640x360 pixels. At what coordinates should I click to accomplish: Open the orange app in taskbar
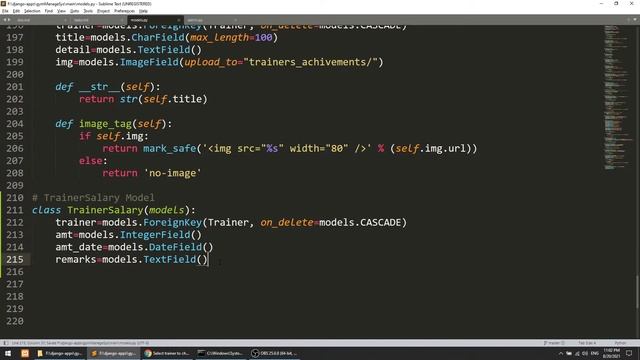pos(25,353)
